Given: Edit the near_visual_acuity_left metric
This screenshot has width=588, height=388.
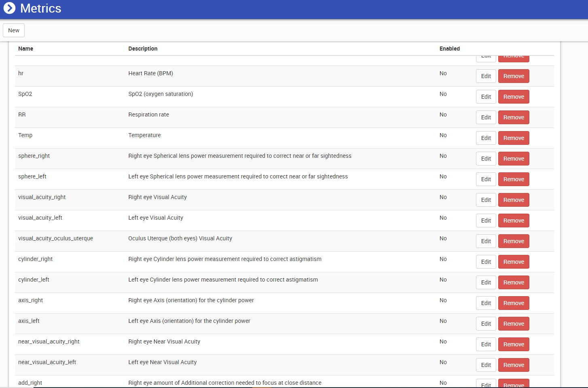Looking at the screenshot, I should (486, 365).
